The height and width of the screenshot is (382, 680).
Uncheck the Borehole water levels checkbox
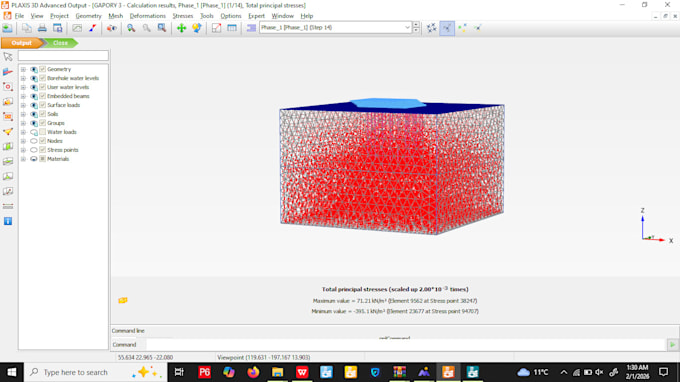(42, 78)
